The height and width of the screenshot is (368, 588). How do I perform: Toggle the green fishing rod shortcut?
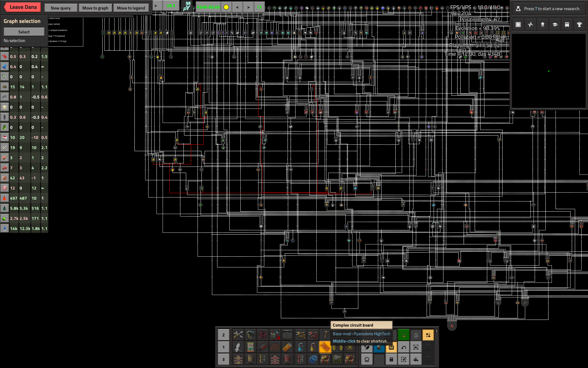(x=404, y=335)
